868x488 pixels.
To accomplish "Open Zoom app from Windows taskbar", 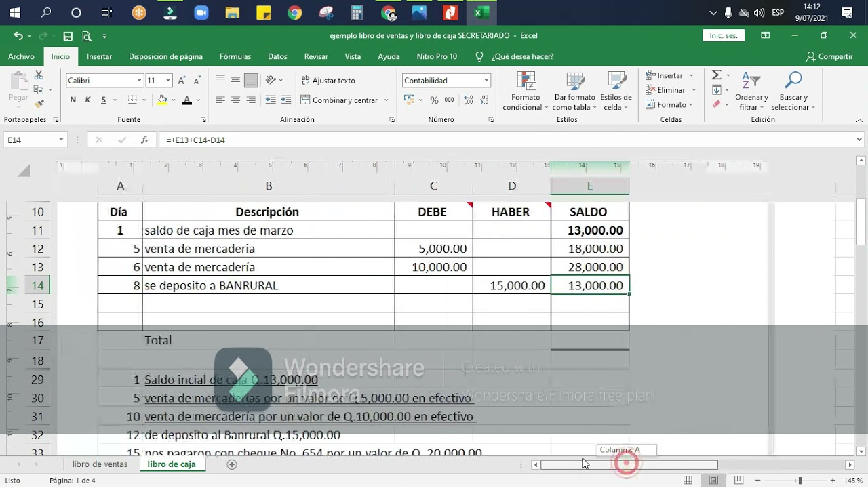I will click(201, 13).
